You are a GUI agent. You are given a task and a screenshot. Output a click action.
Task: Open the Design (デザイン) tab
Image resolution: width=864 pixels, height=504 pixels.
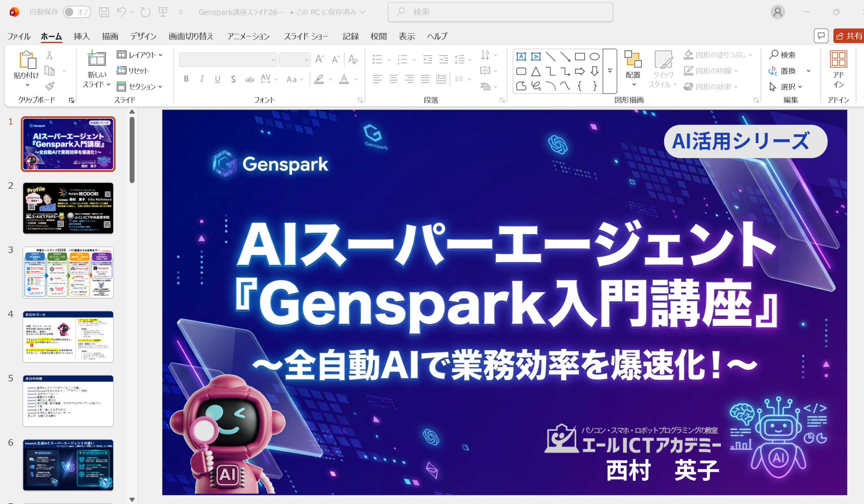(x=143, y=36)
